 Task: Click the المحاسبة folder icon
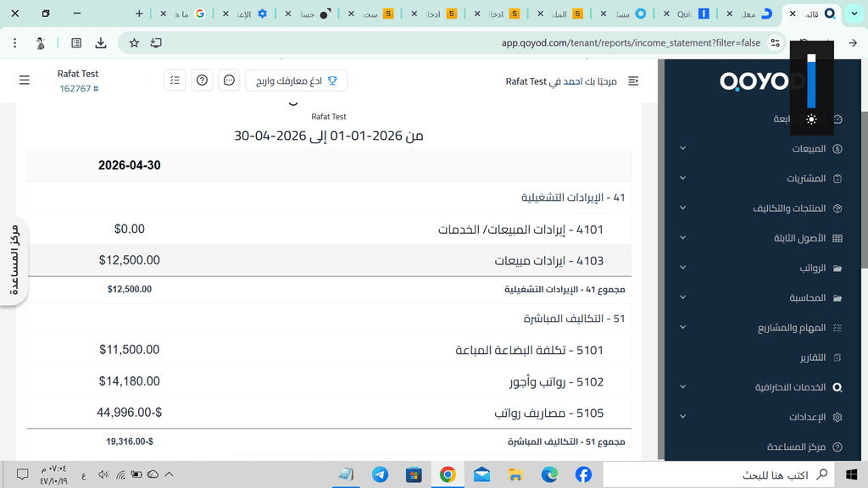(837, 298)
